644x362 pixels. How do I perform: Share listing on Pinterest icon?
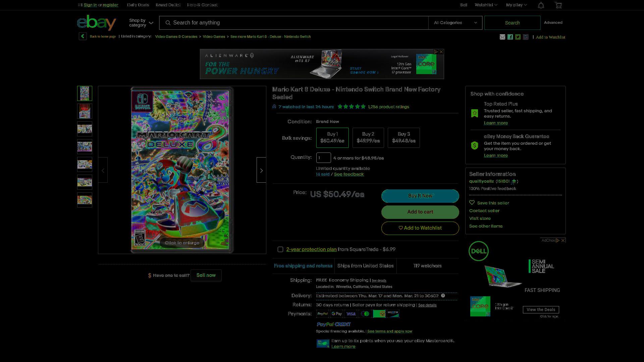[526, 37]
